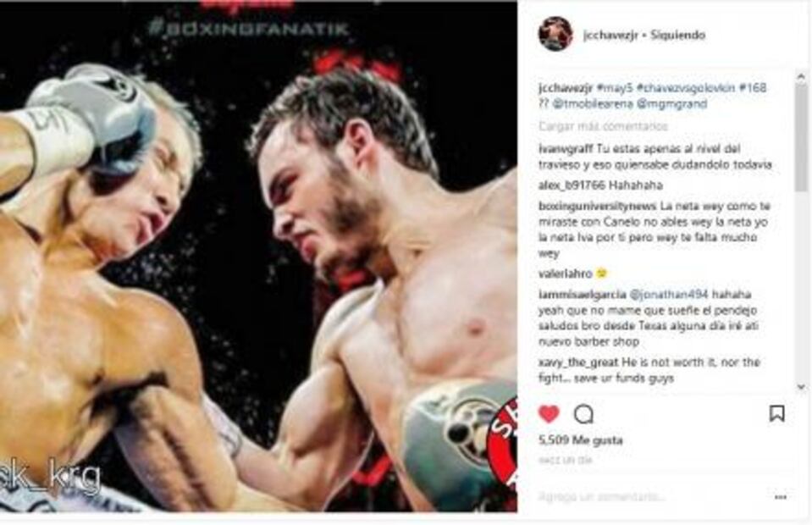This screenshot has height=525, width=812.
Task: Click the boxing post image
Action: coord(258,257)
